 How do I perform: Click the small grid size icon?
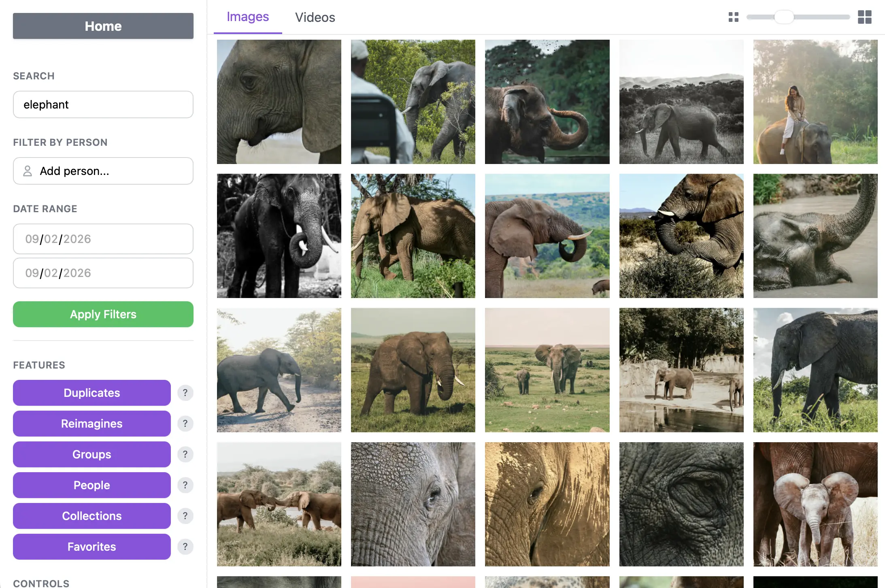click(x=733, y=17)
